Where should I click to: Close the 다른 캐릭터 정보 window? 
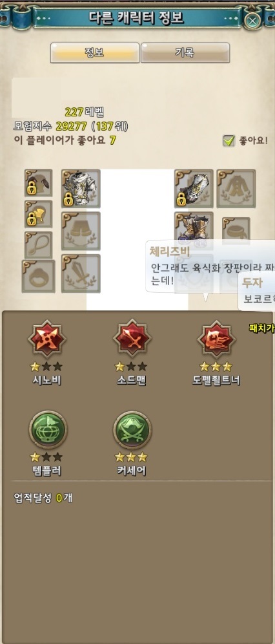tap(253, 21)
